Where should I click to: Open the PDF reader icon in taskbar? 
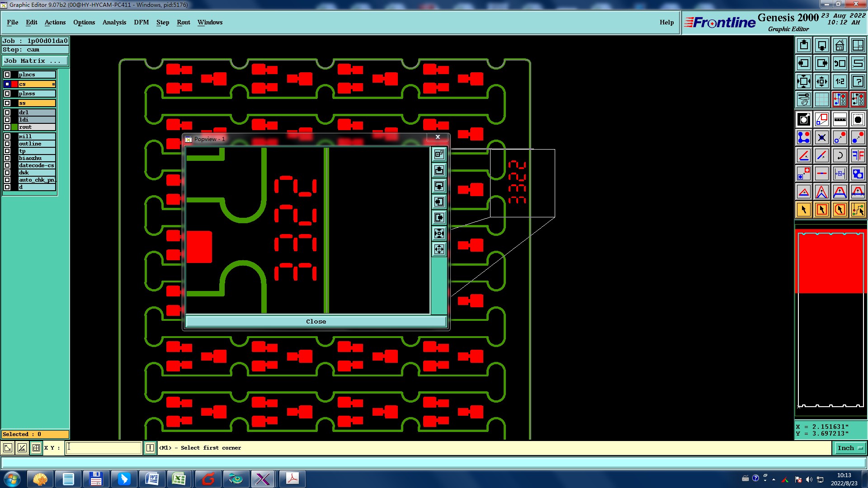[x=292, y=479]
